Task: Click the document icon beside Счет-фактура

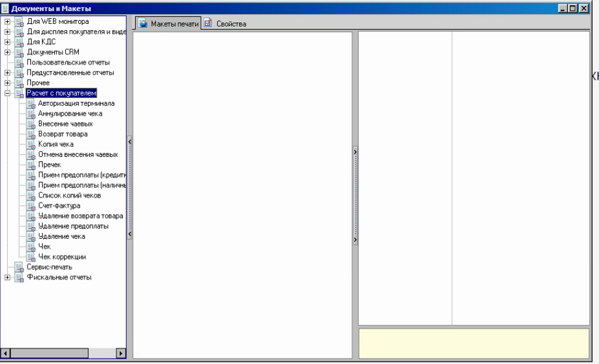Action: (31, 206)
